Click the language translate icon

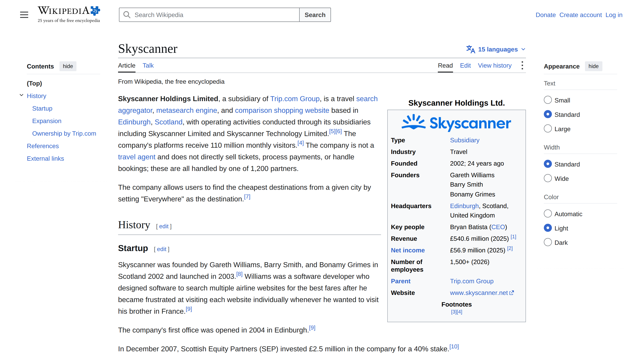[x=470, y=49]
